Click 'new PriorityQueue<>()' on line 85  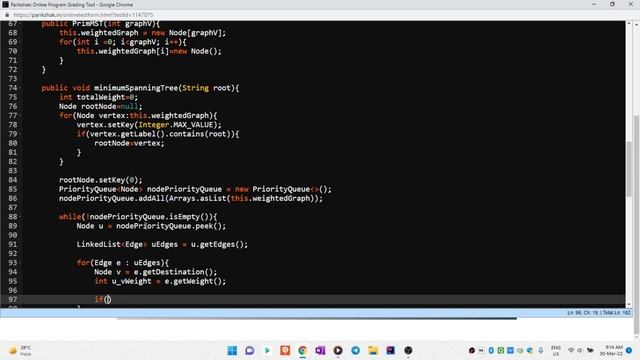coord(283,189)
